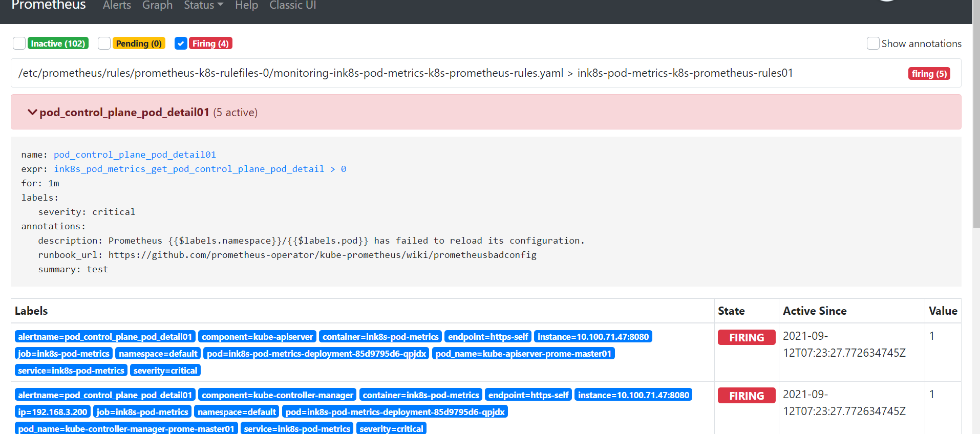Click the namespace=default label in kube-controller-manager row
Screen dimensions: 980x434
pyautogui.click(x=237, y=412)
